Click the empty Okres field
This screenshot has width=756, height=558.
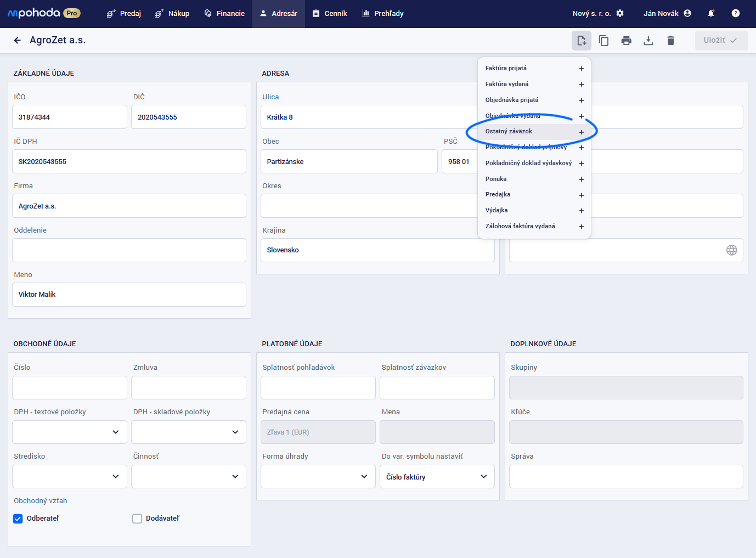click(x=369, y=206)
